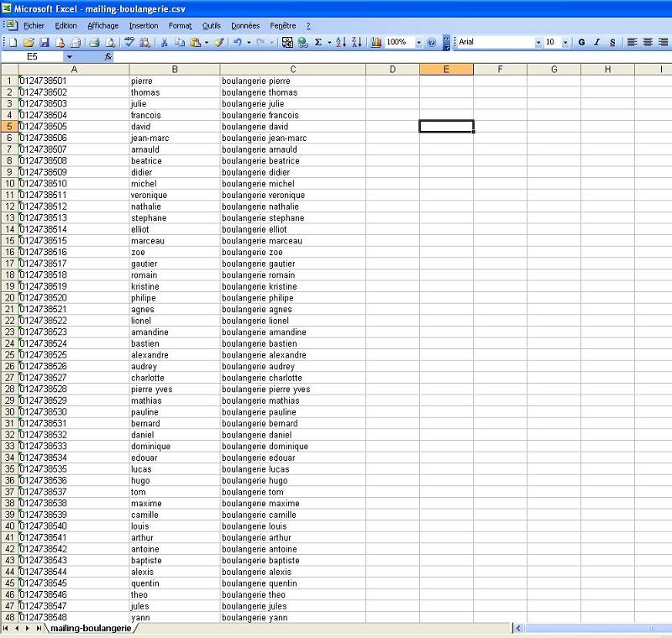Select the mailing-boulangerie sheet tab
Image resolution: width=672 pixels, height=638 pixels.
click(91, 628)
